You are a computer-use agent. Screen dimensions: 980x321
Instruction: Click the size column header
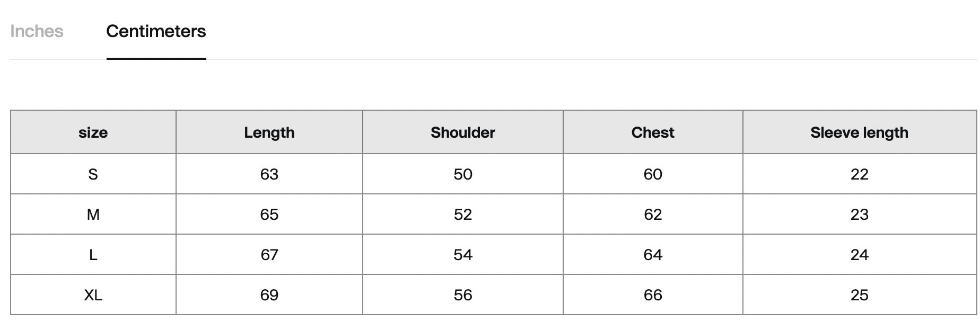pos(93,132)
